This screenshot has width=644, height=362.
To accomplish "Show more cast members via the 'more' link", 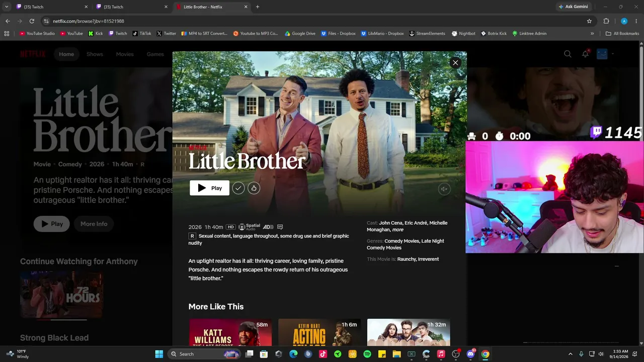I will coord(398,230).
